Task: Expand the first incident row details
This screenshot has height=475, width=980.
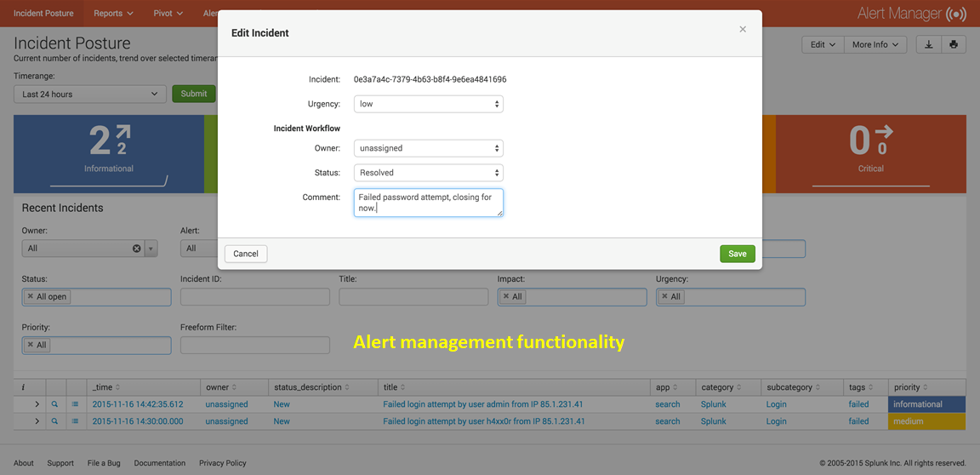Action: point(37,404)
